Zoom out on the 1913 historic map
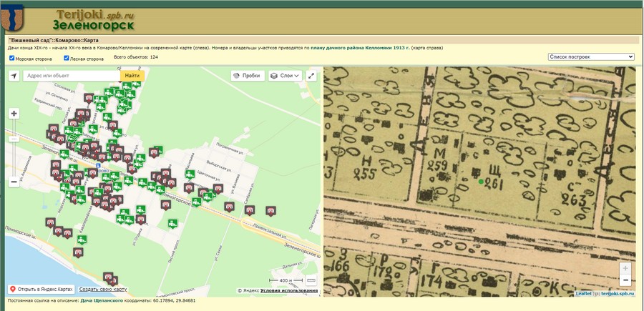Image resolution: width=644 pixels, height=311 pixels. (625, 280)
